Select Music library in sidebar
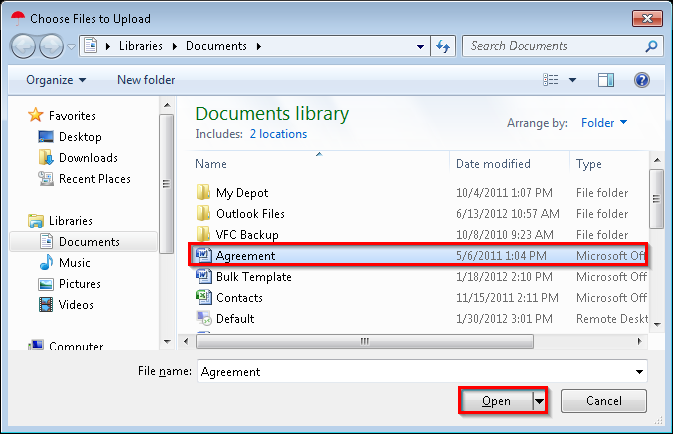The image size is (673, 434). (x=75, y=263)
